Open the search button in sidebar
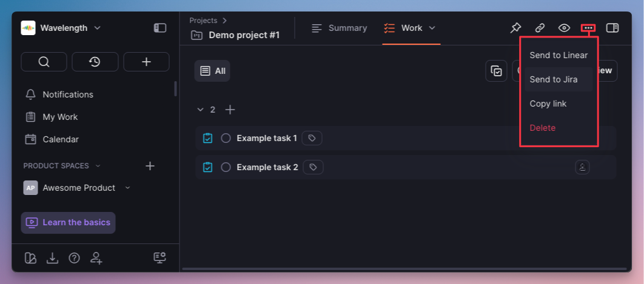Viewport: 644px width, 284px height. pos(44,62)
